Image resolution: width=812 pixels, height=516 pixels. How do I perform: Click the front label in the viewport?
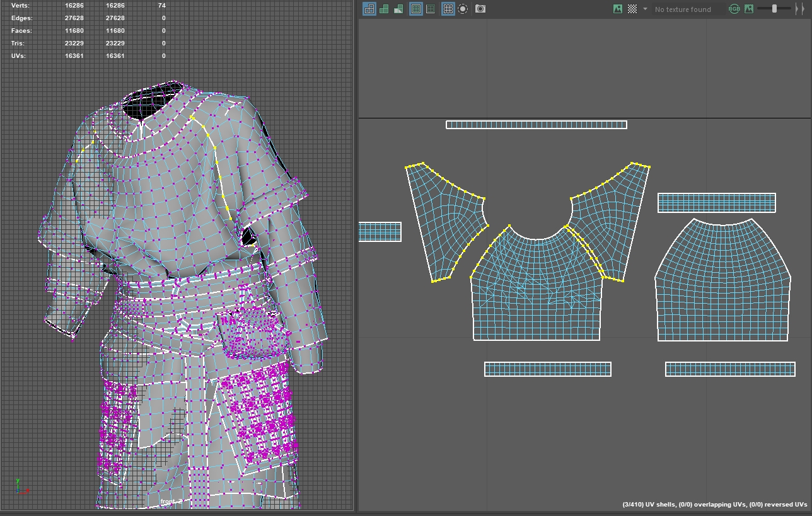click(x=168, y=500)
